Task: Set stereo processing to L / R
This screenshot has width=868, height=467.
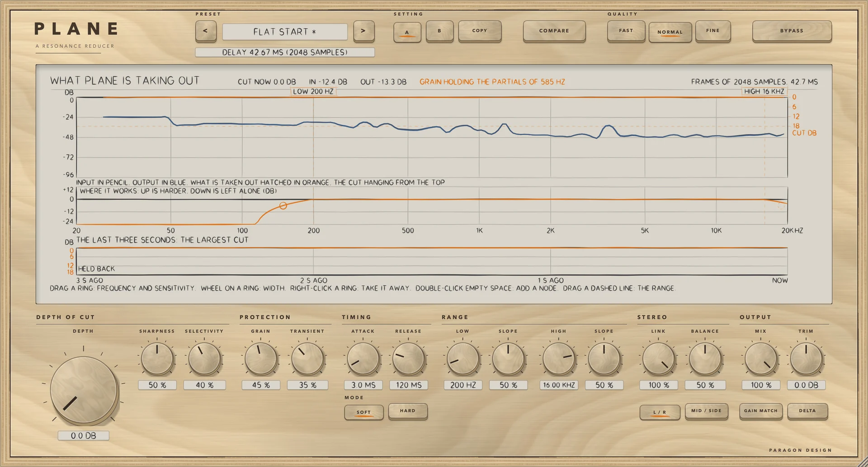Action: click(x=660, y=412)
